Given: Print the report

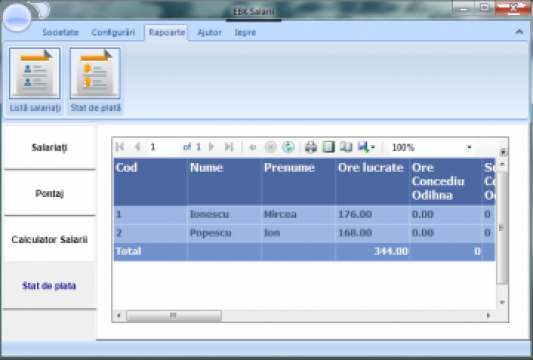Looking at the screenshot, I should coord(311,147).
